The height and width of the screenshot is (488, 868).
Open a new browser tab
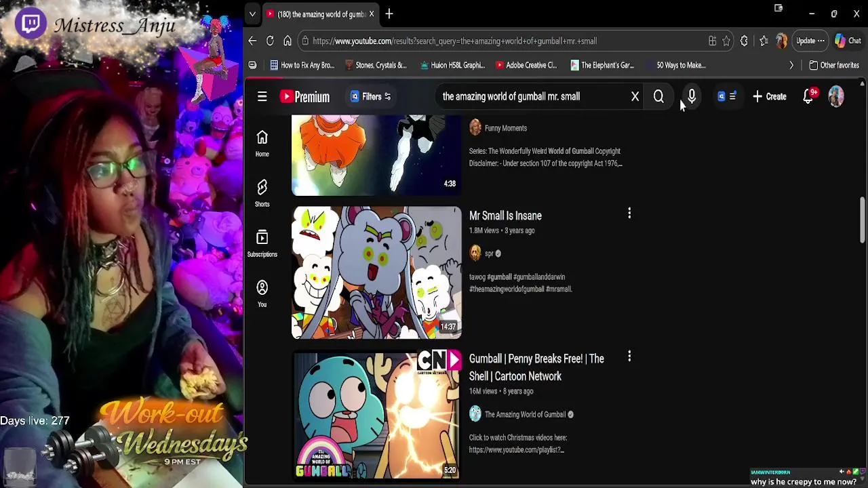389,14
